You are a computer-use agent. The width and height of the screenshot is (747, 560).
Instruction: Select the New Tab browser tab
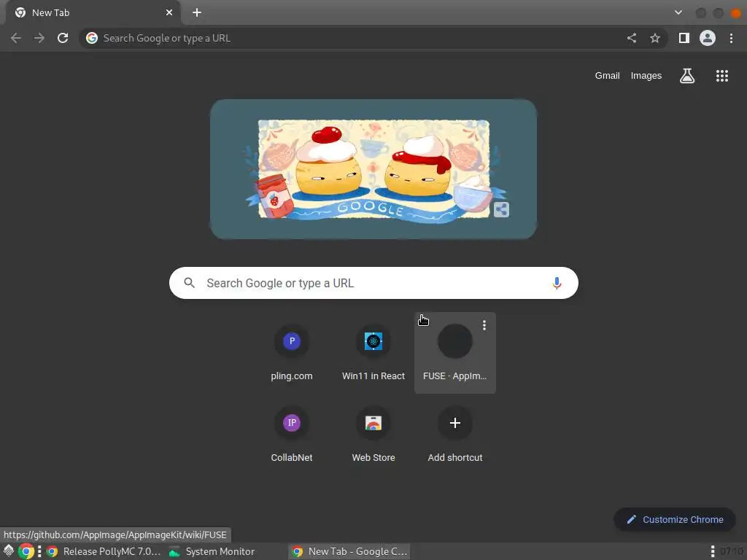click(93, 13)
